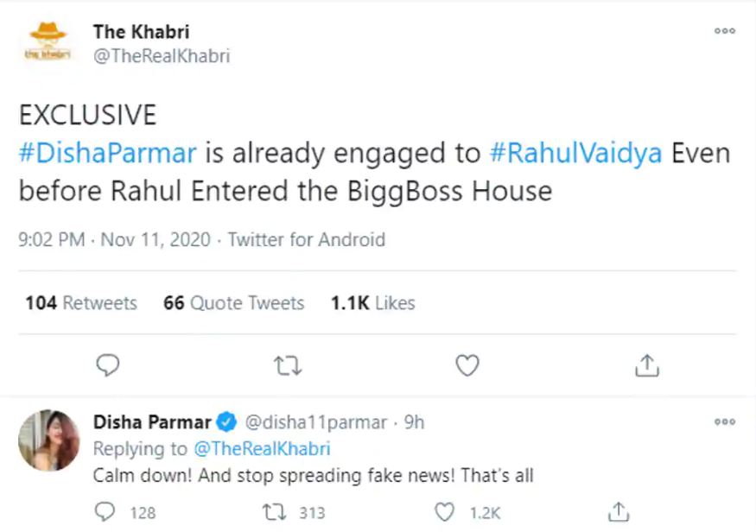Image resolution: width=756 pixels, height=532 pixels.
Task: Share the main tweet via share icon
Action: [x=645, y=366]
